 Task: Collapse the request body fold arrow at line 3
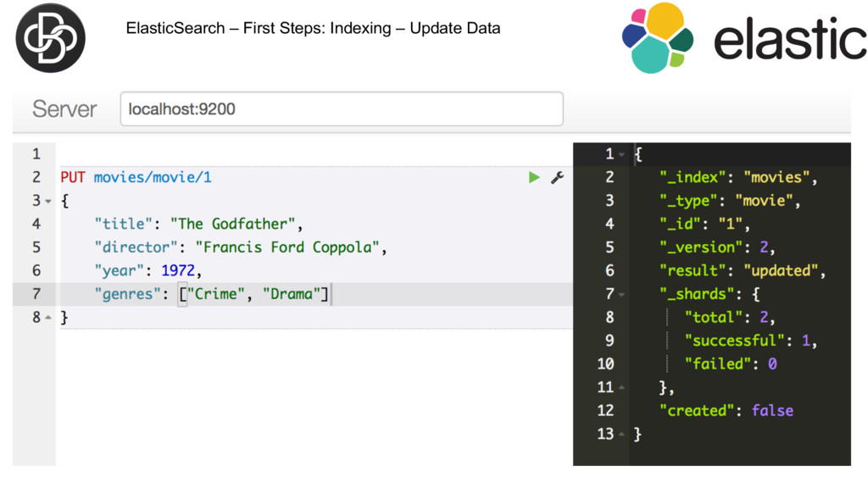pyautogui.click(x=48, y=202)
